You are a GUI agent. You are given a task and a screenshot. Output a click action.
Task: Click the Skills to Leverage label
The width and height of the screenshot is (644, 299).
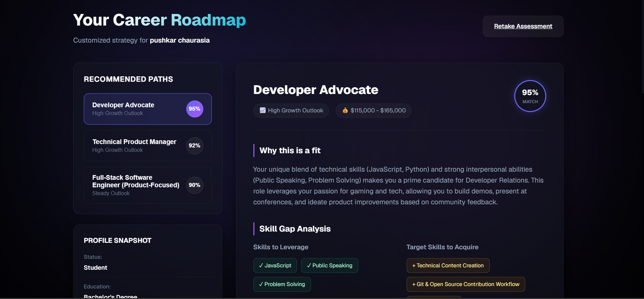281,247
